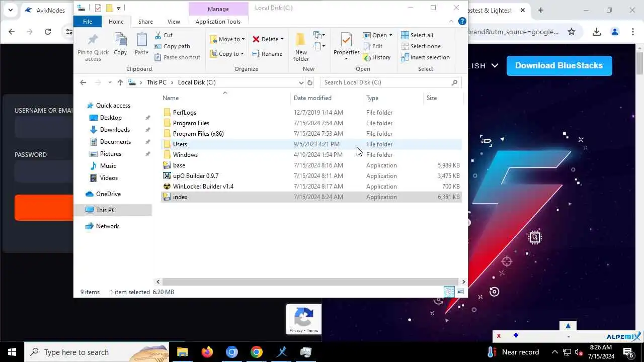This screenshot has height=362, width=644.
Task: Click the Windows Start button
Action: [12, 352]
